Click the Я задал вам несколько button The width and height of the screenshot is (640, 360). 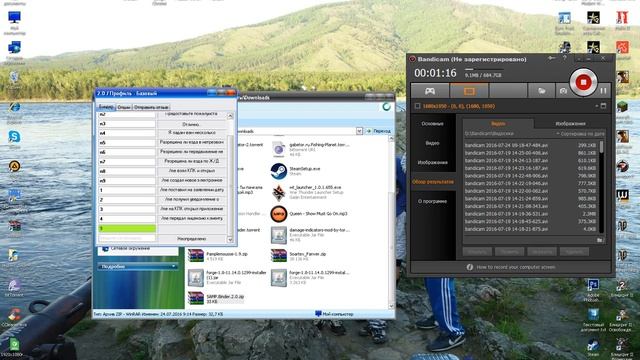(x=191, y=133)
